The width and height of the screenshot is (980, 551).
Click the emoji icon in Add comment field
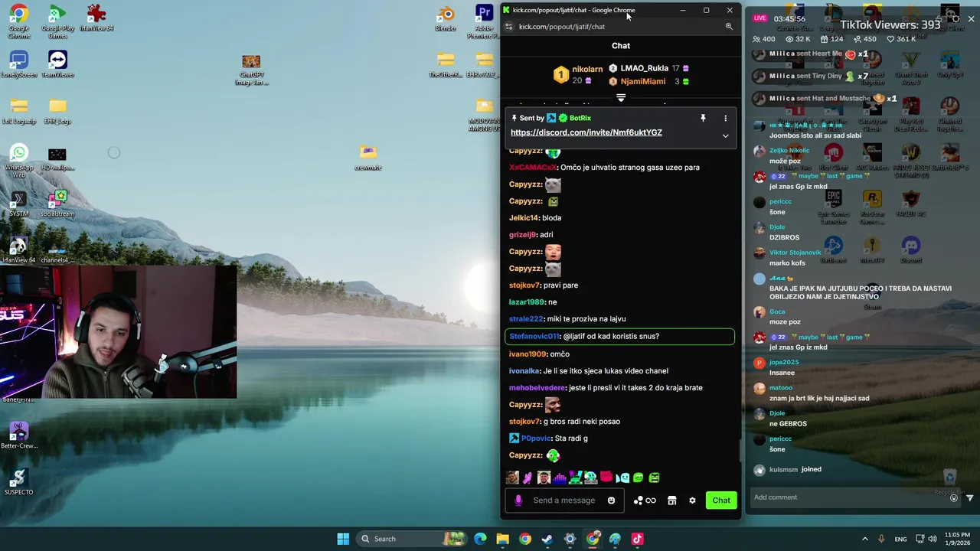pos(953,498)
